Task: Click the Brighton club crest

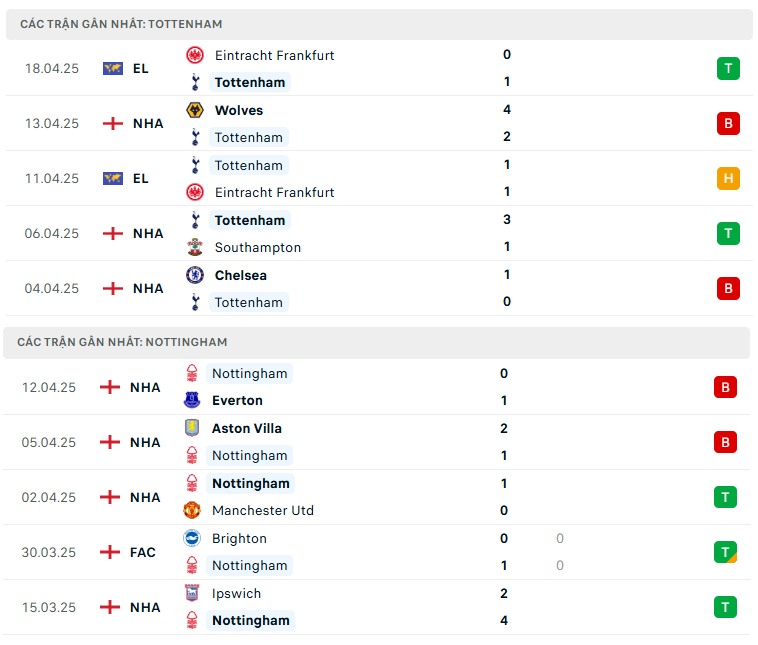Action: click(x=192, y=538)
